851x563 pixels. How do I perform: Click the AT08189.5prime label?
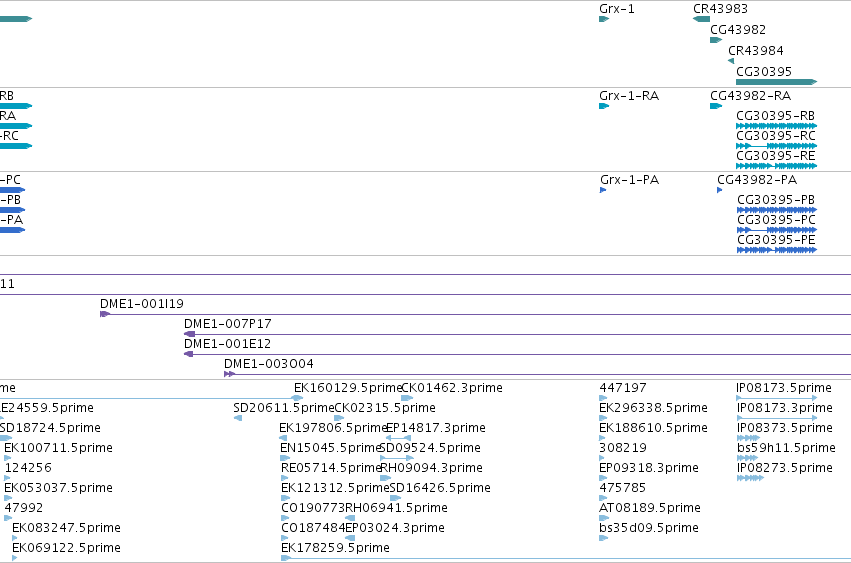[x=650, y=508]
